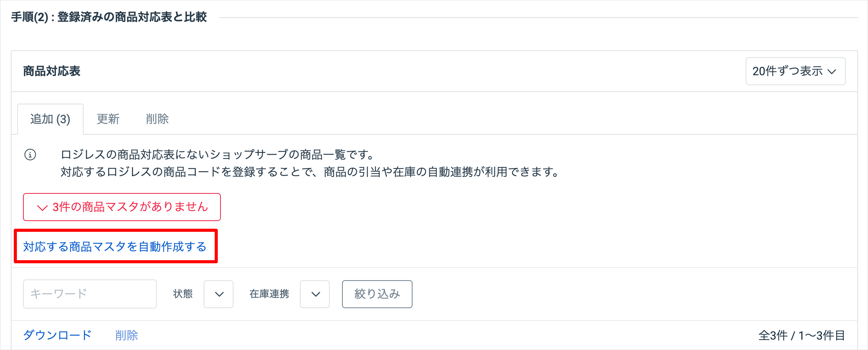Viewport: 868px width, 350px height.
Task: Click the 手順(2) section heading
Action: click(109, 17)
